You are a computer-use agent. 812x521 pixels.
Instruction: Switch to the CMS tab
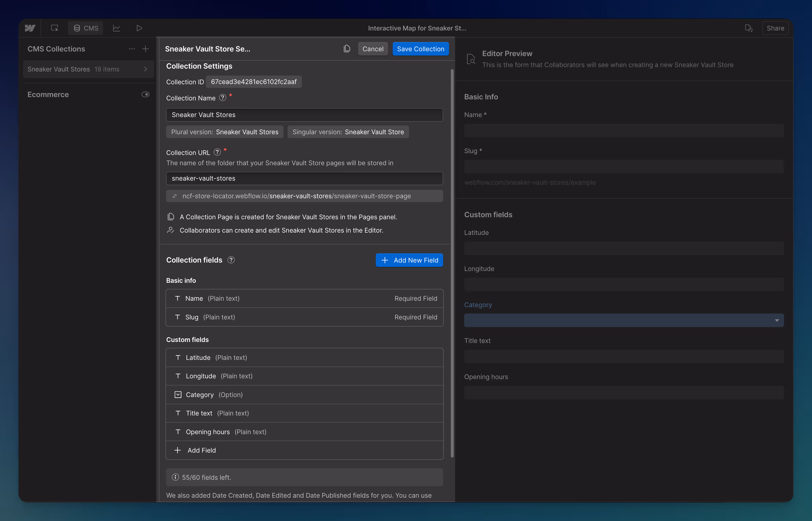click(x=86, y=28)
